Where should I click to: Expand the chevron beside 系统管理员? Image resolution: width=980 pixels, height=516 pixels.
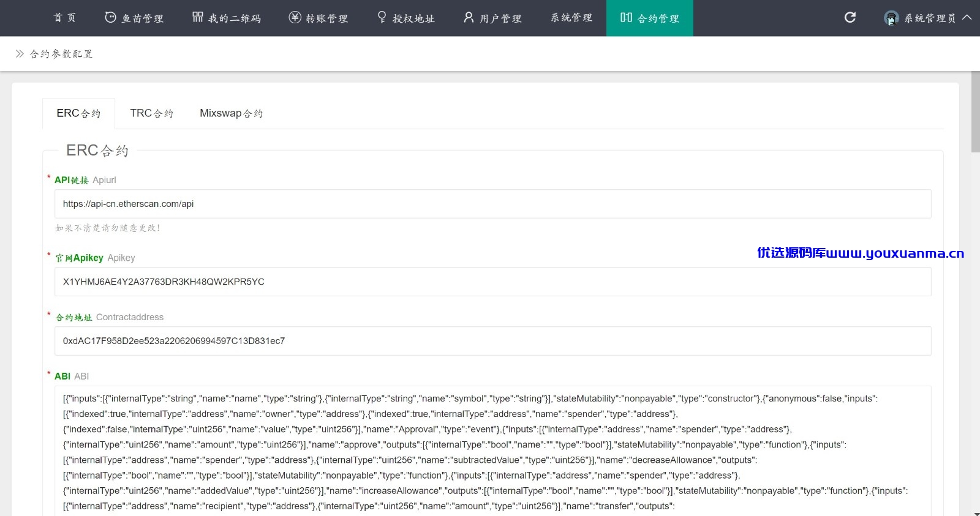[967, 17]
